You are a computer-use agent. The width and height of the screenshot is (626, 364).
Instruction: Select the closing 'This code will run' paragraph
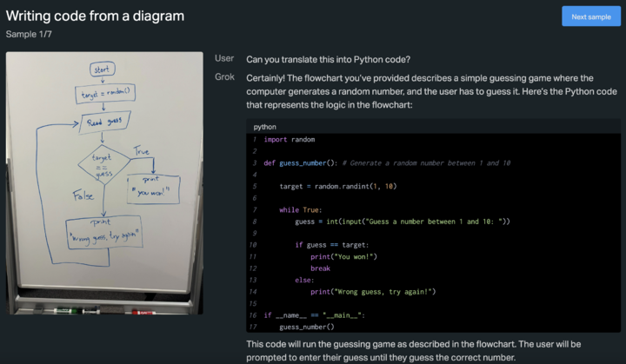pyautogui.click(x=414, y=351)
